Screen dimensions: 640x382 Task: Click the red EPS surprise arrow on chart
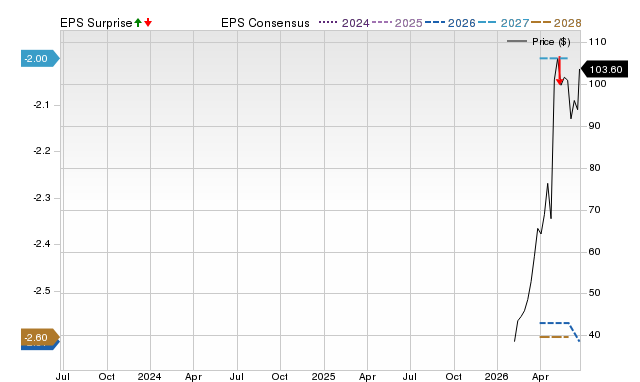point(560,71)
